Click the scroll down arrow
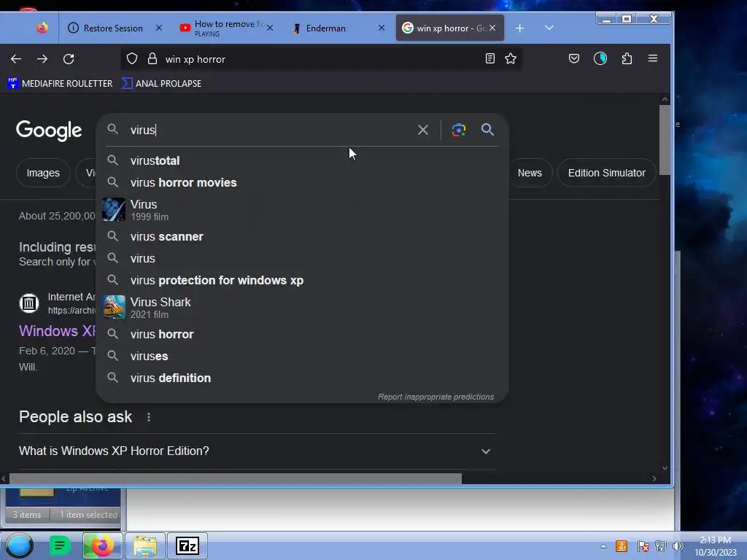This screenshot has height=560, width=747. pyautogui.click(x=665, y=468)
